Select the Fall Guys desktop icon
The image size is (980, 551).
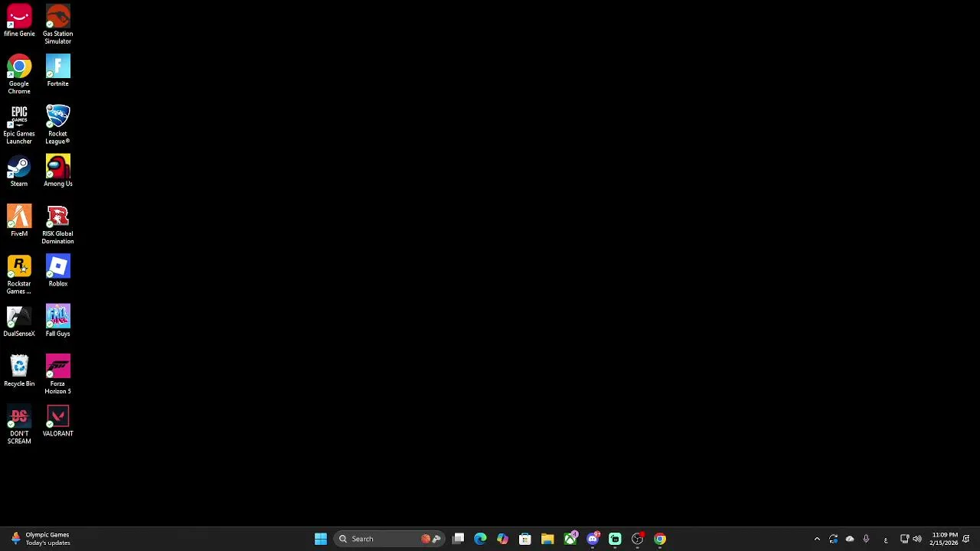[x=57, y=321]
